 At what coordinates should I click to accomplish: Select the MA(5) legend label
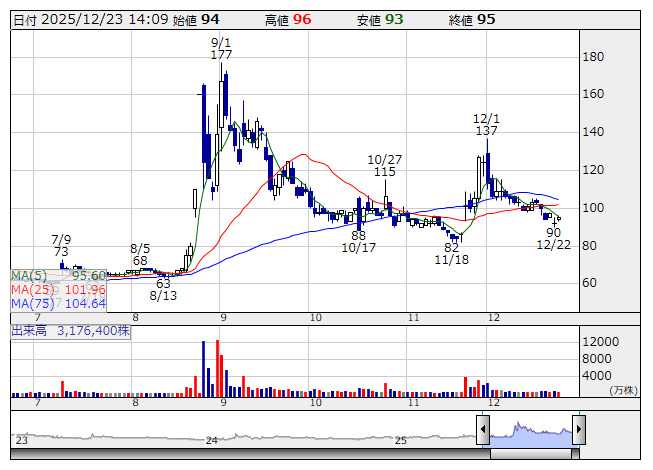[x=29, y=275]
